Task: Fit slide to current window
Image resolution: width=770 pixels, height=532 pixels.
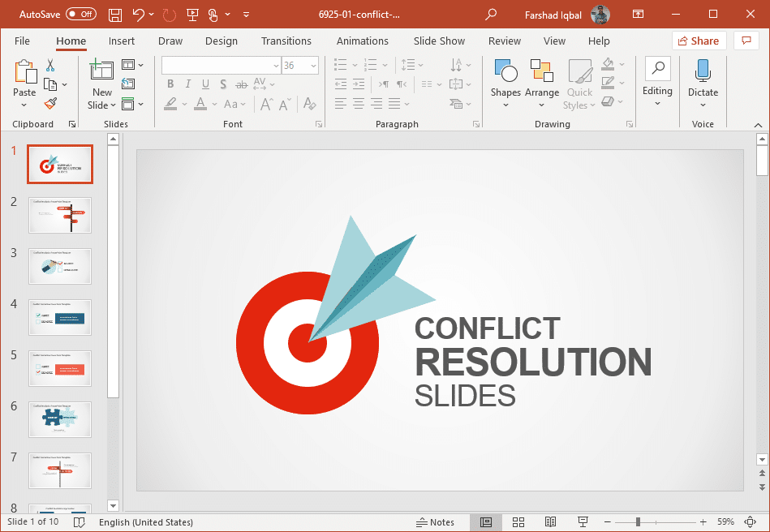Action: coord(750,522)
